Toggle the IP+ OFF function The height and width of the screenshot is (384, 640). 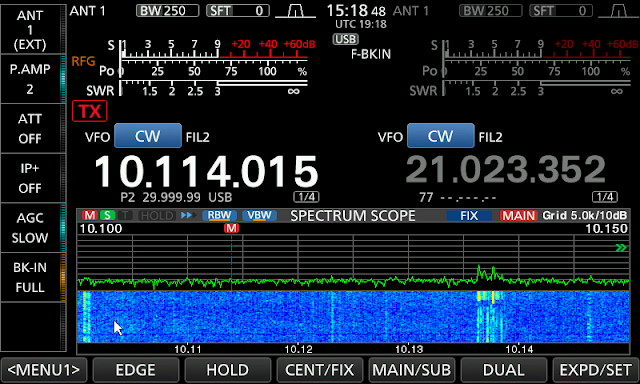pos(30,178)
